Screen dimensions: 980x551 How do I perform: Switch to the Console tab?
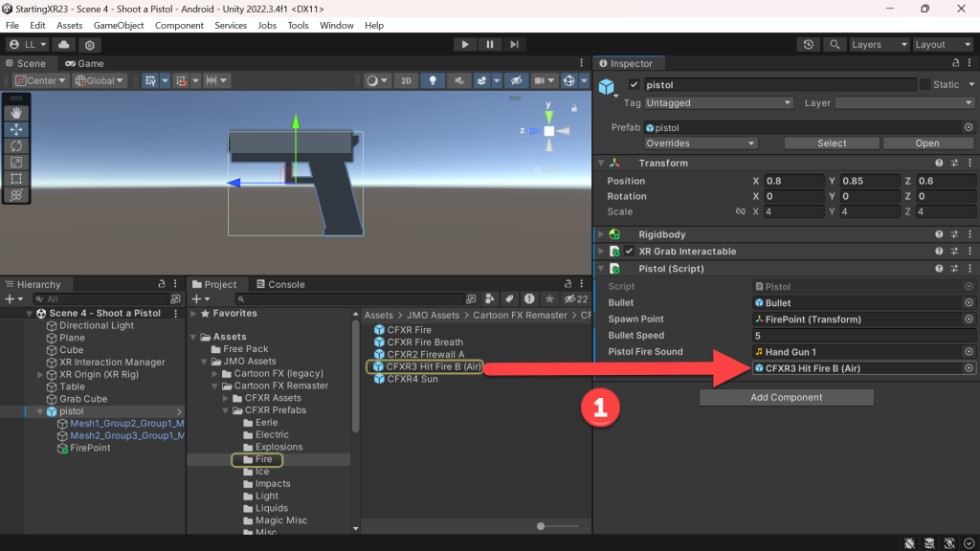click(280, 284)
